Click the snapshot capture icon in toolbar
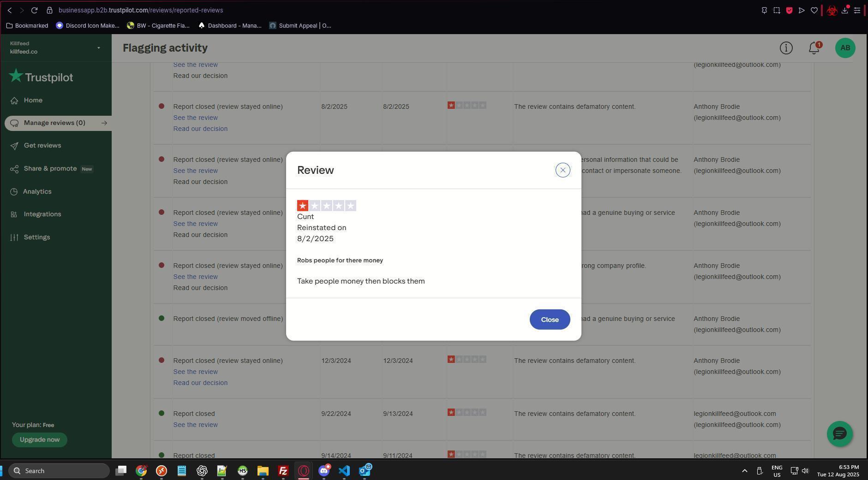 point(777,10)
